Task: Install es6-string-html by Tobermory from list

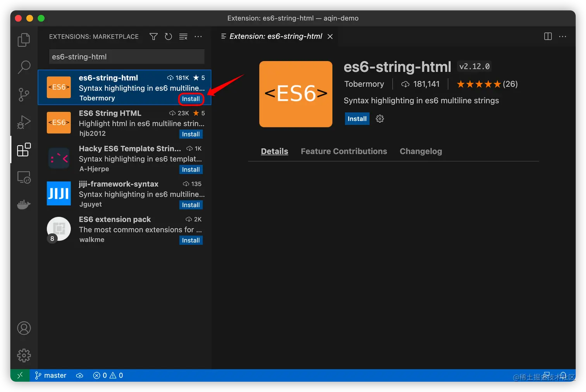Action: (191, 99)
